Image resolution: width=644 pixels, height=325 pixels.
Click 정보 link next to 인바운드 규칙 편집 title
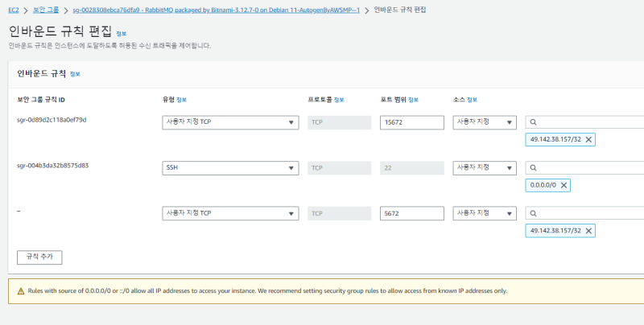(x=122, y=34)
